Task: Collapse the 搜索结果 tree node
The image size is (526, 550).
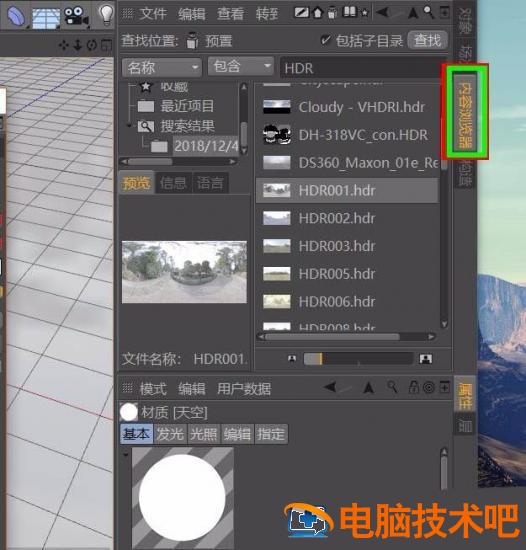Action: pos(129,125)
